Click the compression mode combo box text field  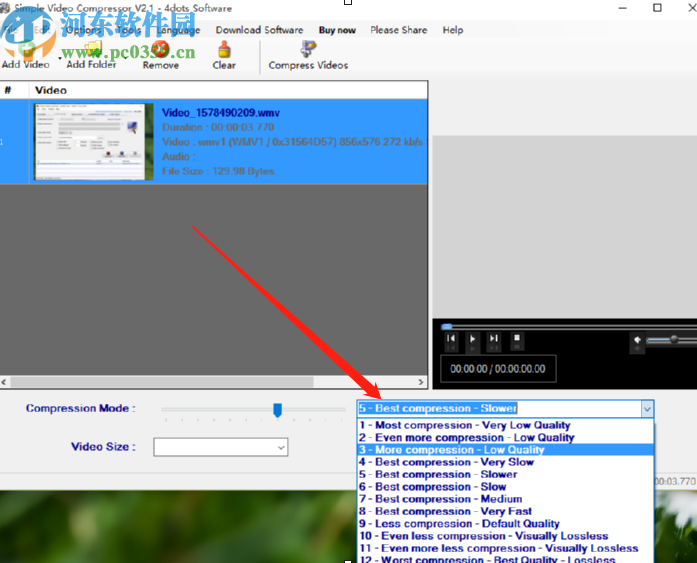click(499, 409)
